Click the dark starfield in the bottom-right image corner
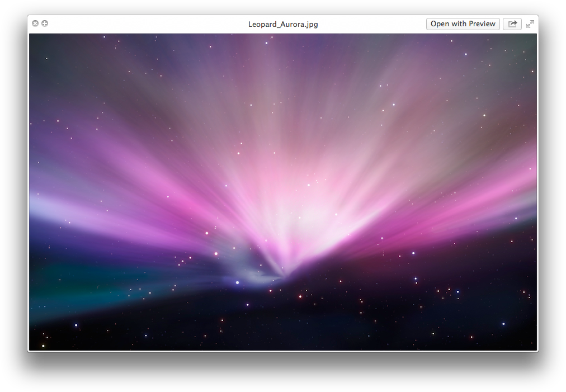This screenshot has width=566, height=392. coord(515,336)
